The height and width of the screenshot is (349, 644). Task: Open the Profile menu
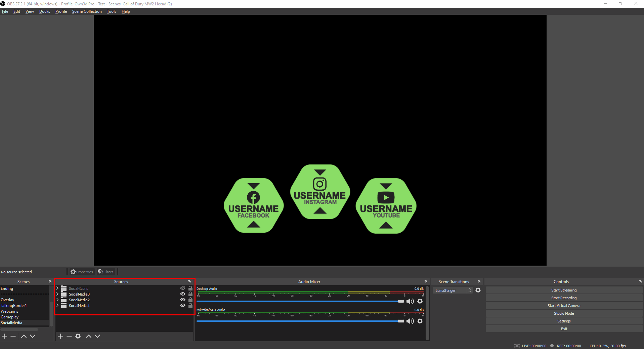[x=61, y=11]
